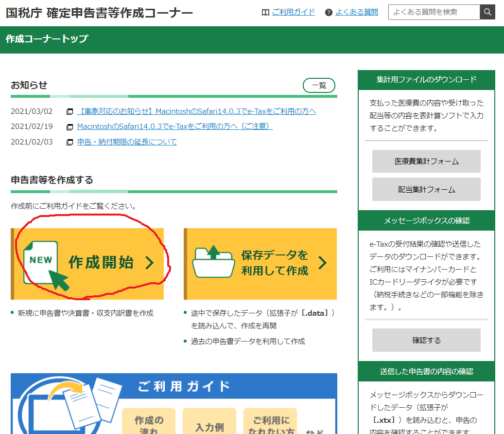Click the 作成コーナートップ header title
504x434 pixels.
(x=47, y=39)
